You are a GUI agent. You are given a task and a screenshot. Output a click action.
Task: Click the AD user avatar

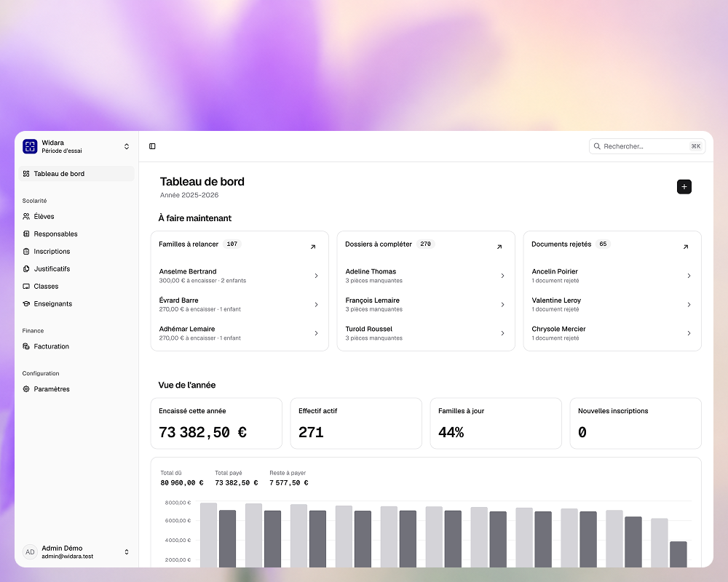coord(30,552)
